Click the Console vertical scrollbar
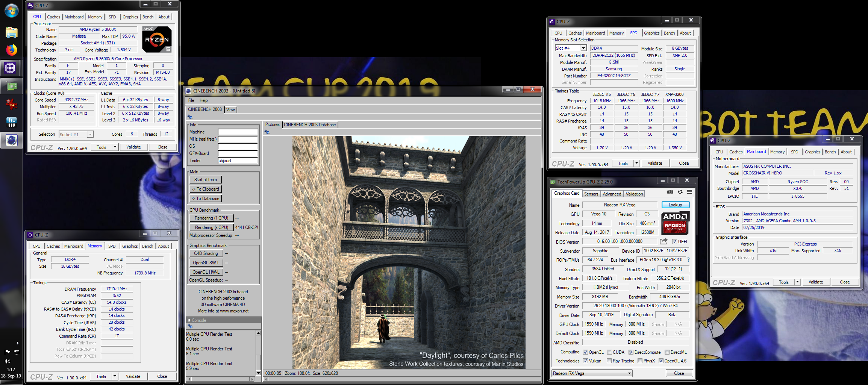The width and height of the screenshot is (868, 385). point(258,353)
